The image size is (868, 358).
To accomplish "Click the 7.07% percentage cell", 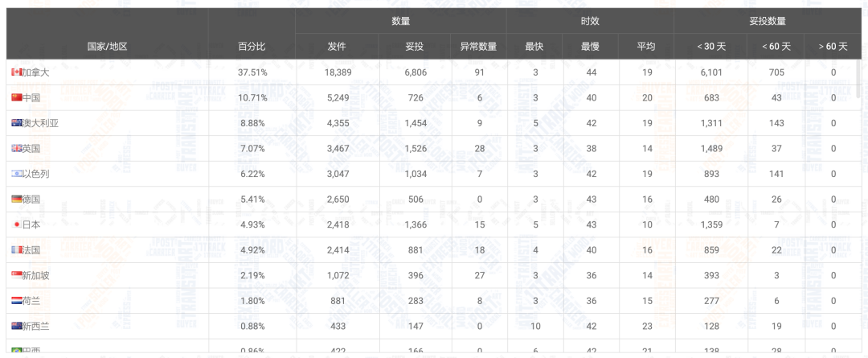I will 252,149.
